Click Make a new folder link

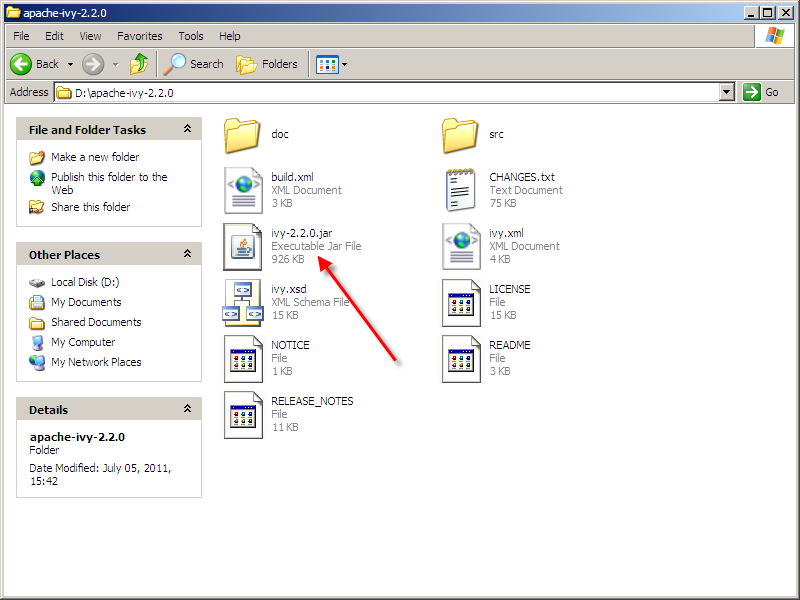(95, 157)
